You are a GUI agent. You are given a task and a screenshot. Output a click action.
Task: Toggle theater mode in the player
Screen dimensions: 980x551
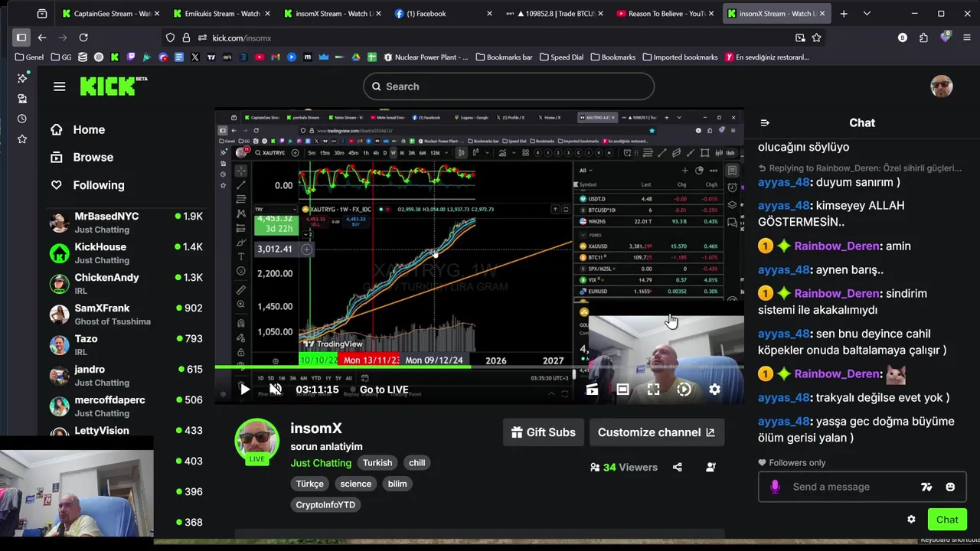click(x=622, y=390)
